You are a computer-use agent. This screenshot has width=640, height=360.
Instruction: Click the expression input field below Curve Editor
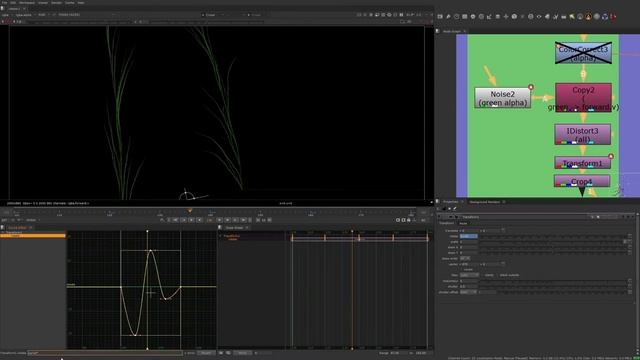pyautogui.click(x=104, y=353)
